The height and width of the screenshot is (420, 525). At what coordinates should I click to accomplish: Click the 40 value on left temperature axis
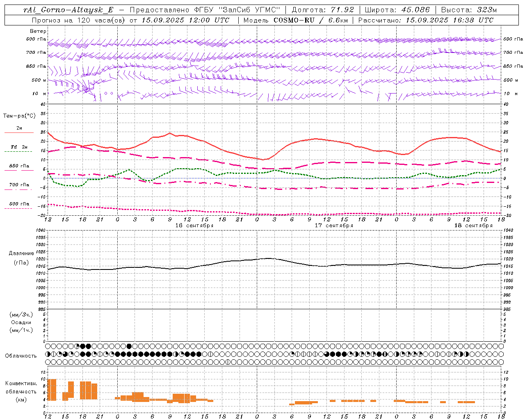[43, 104]
